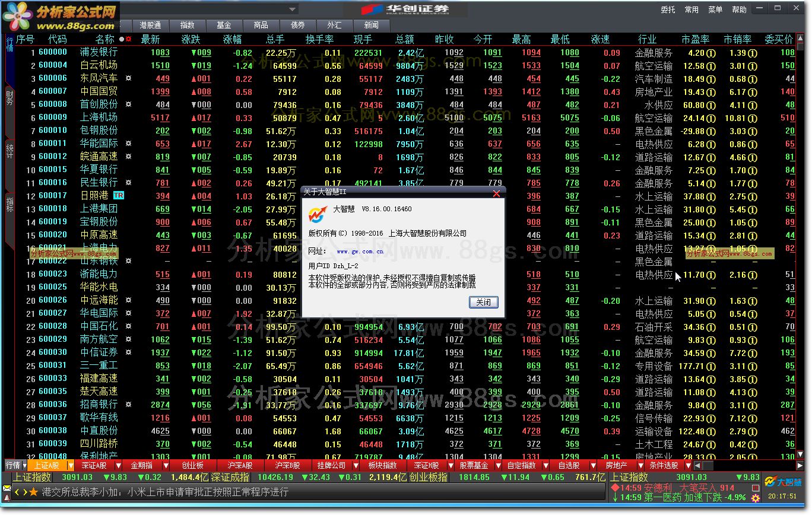The height and width of the screenshot is (515, 812).
Task: Click the up arrow of the vertical scrollbar
Action: pos(800,39)
